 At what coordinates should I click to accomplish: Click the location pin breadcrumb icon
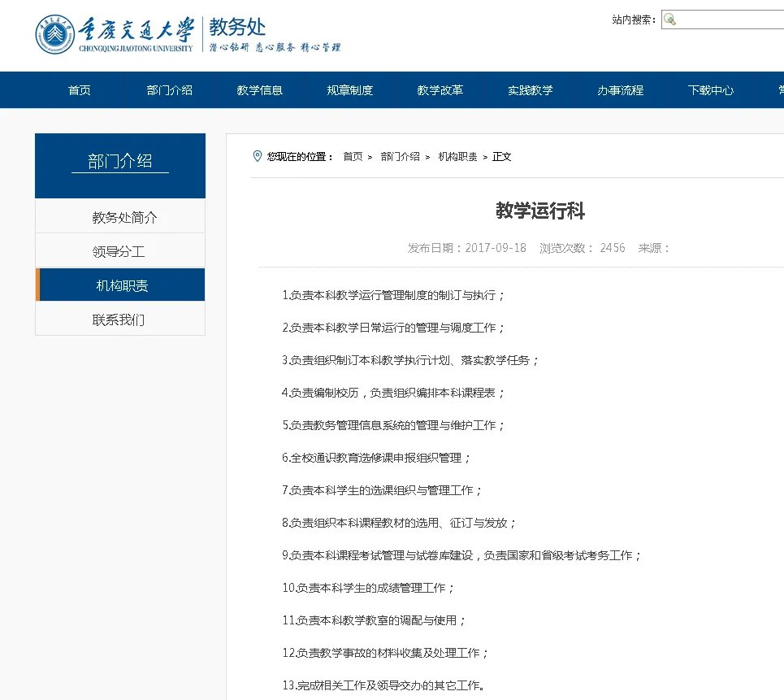point(256,158)
